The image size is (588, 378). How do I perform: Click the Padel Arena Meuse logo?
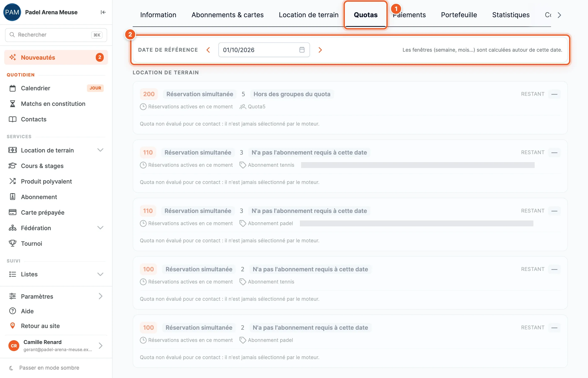pos(12,12)
